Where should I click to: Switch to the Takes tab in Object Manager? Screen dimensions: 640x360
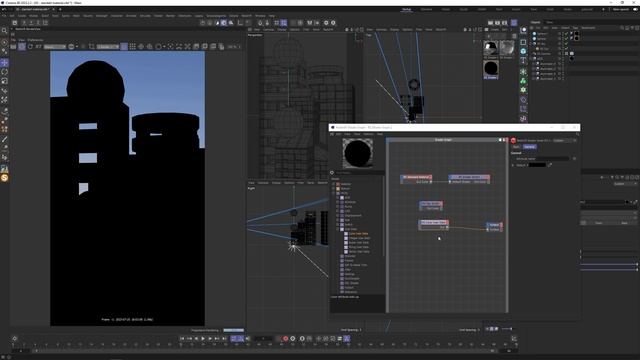pyautogui.click(x=550, y=22)
